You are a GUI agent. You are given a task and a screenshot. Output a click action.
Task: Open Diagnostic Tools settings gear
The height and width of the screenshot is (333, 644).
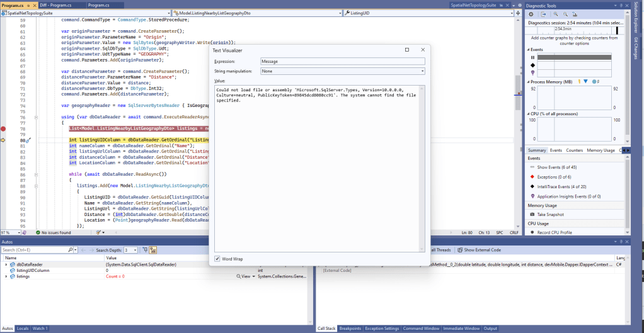(x=531, y=14)
